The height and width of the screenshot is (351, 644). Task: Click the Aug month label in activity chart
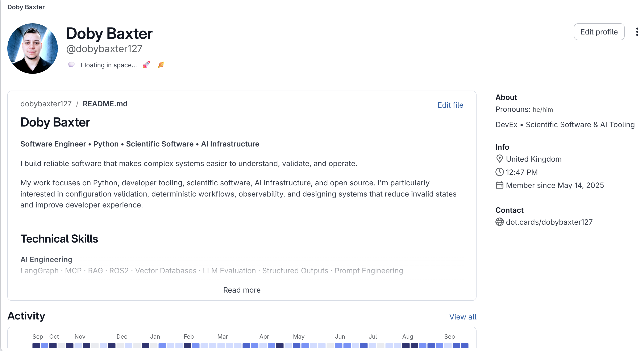407,336
